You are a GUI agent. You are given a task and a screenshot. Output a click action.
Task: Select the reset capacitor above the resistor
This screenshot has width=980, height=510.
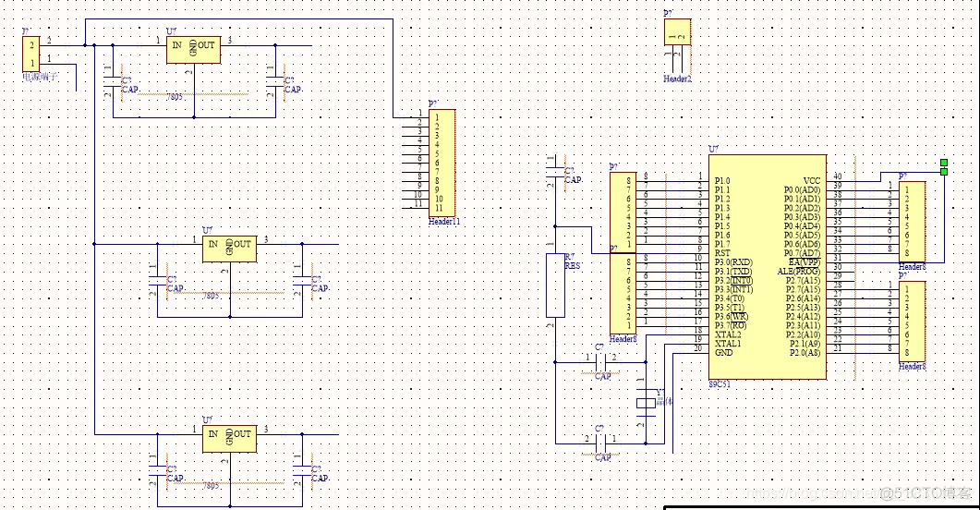point(555,171)
